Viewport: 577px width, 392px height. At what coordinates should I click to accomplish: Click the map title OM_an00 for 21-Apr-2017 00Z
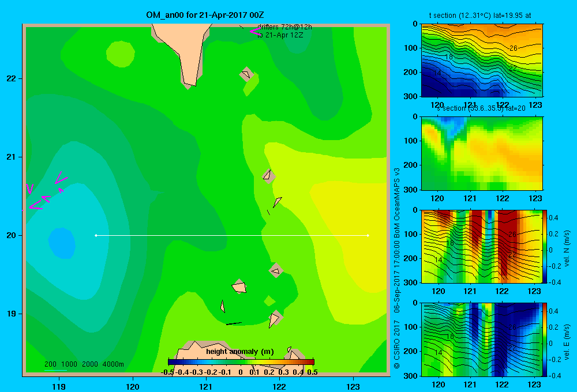click(x=205, y=15)
